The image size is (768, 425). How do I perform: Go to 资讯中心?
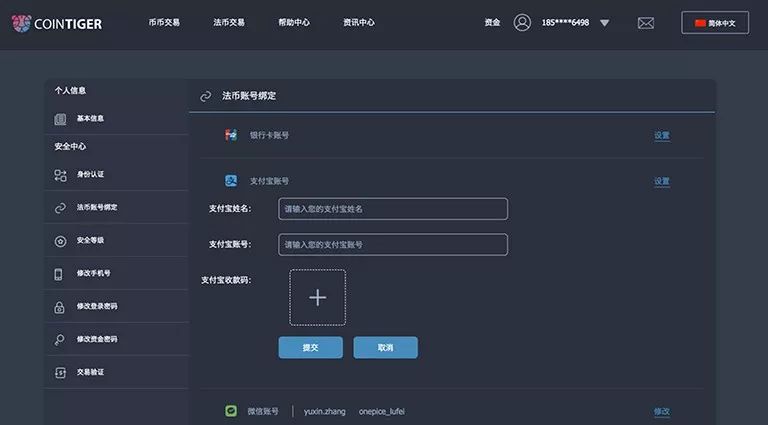point(359,23)
